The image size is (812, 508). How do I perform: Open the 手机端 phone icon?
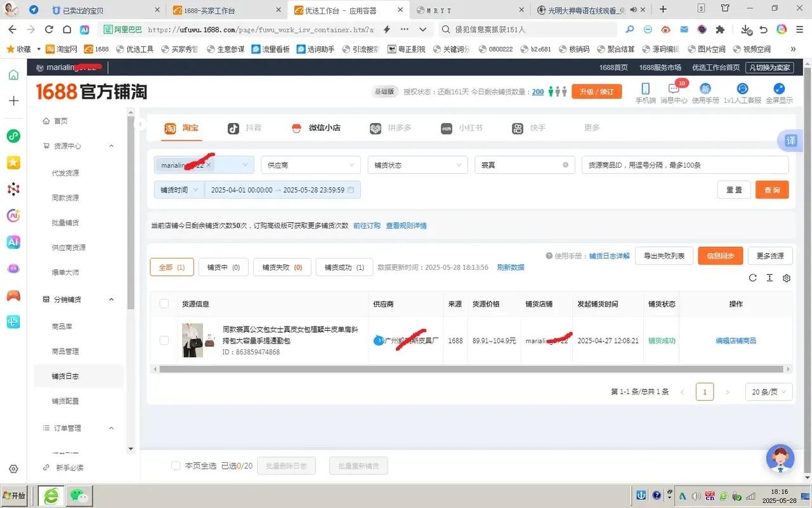645,89
